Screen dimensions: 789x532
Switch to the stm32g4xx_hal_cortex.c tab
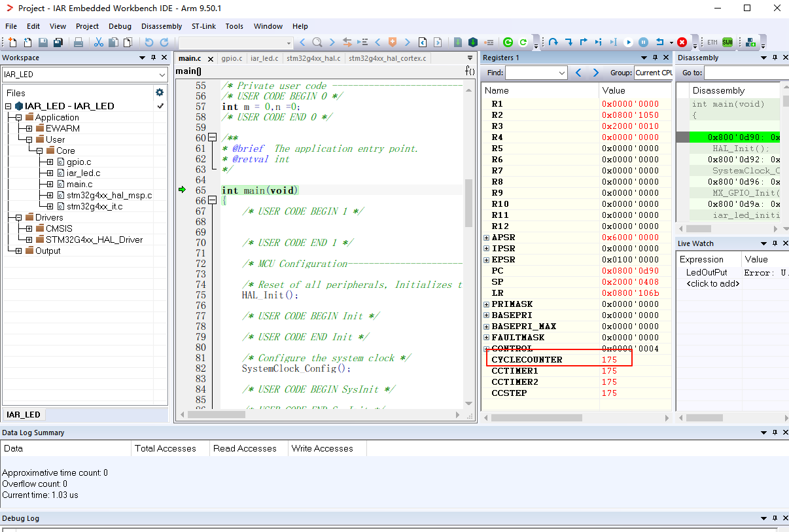(x=387, y=58)
